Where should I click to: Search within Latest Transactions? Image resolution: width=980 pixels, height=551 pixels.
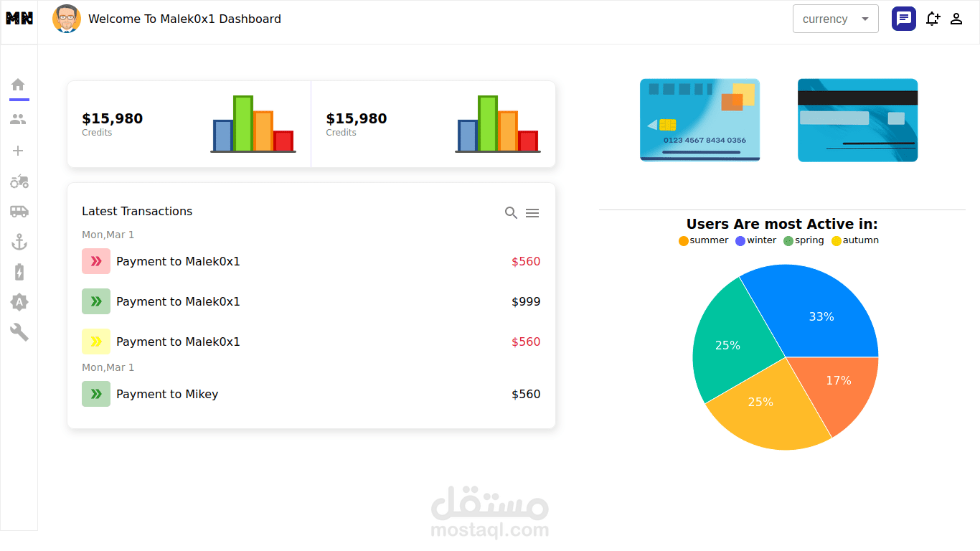[511, 212]
